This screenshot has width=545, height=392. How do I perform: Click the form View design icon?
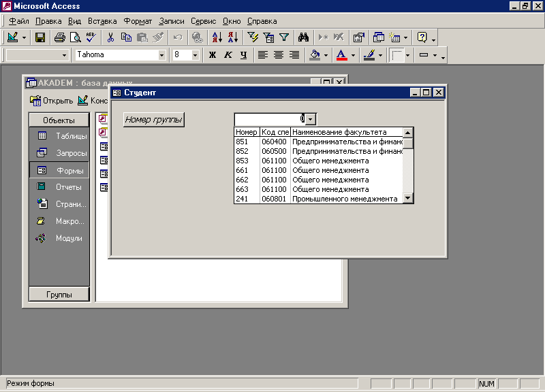tap(13, 37)
